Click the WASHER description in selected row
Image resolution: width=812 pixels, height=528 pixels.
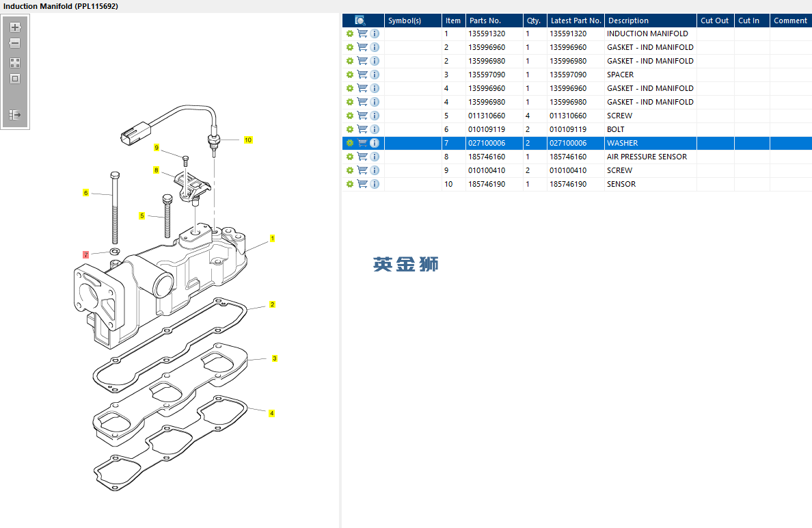point(623,143)
